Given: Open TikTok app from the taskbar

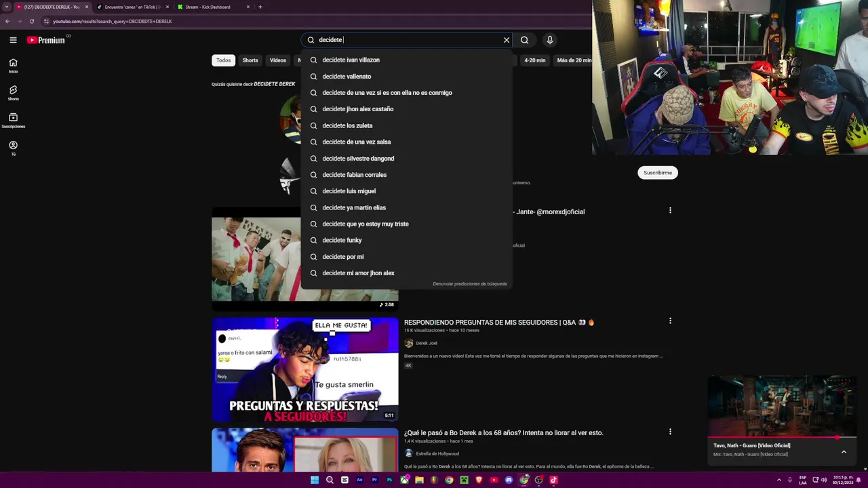Looking at the screenshot, I should click(x=553, y=480).
